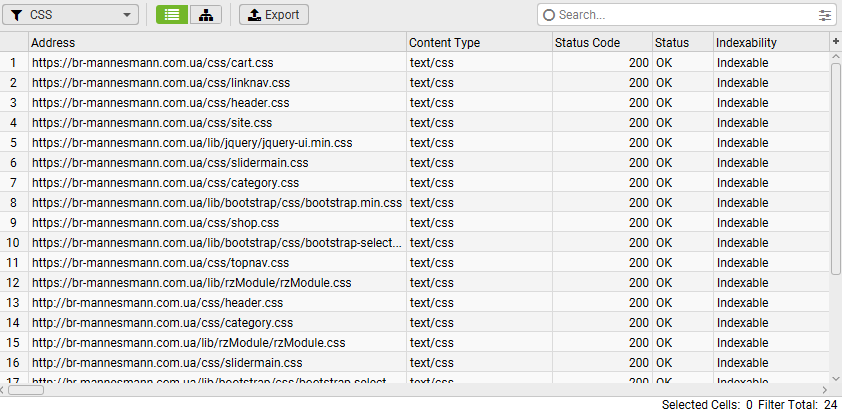Switch to list view mode
The image size is (842, 412).
tap(172, 15)
